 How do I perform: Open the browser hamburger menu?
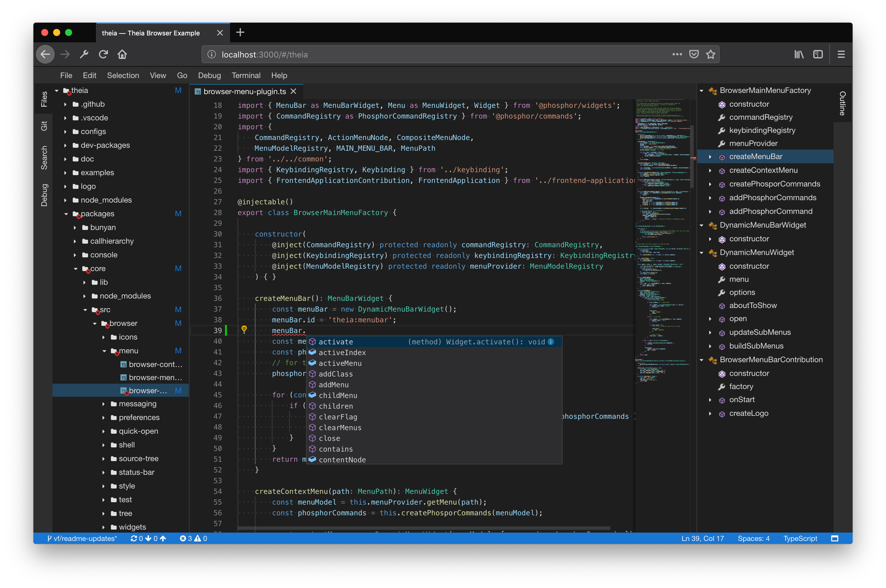click(x=841, y=55)
